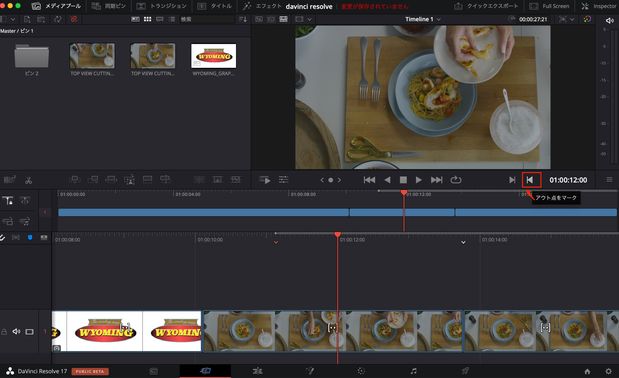619x378 pixels.
Task: Click the Fast Review play icon
Action: (265, 180)
